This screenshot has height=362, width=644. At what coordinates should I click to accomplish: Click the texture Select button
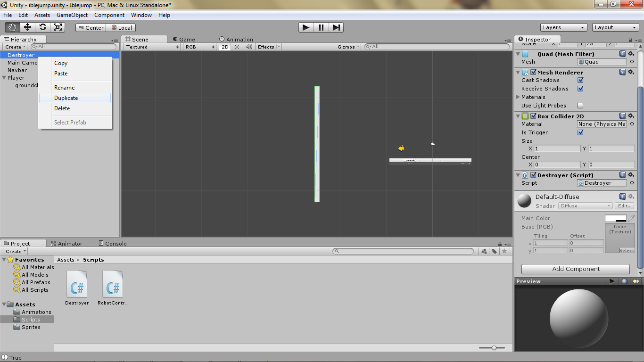pos(627,251)
